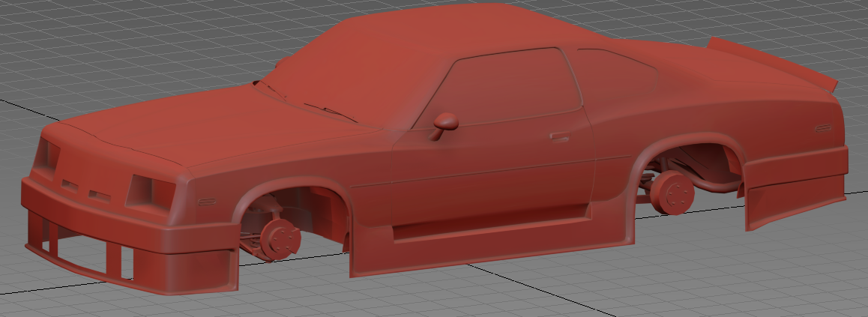Select the side mirror on the car model

click(x=444, y=125)
